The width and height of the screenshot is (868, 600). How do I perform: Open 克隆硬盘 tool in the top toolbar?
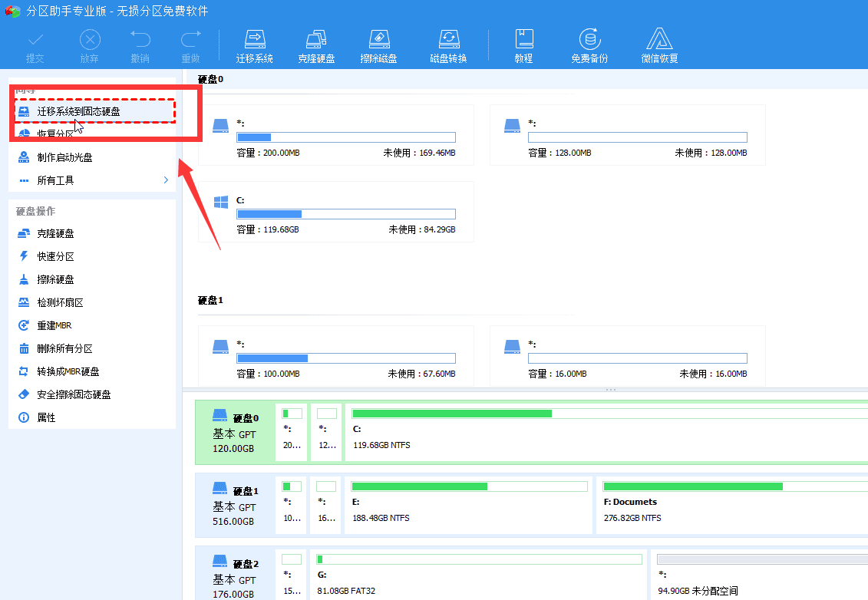[316, 47]
